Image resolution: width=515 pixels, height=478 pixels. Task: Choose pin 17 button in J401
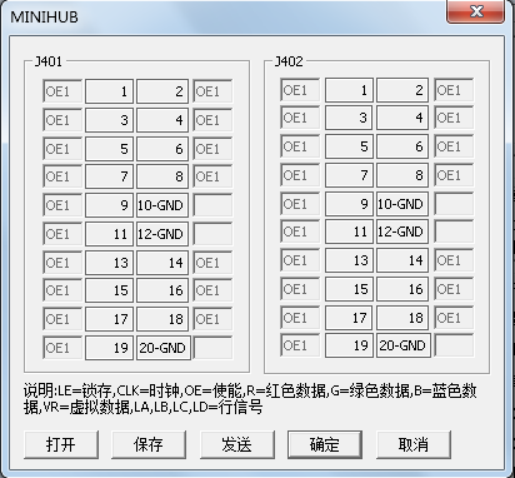[x=109, y=319]
